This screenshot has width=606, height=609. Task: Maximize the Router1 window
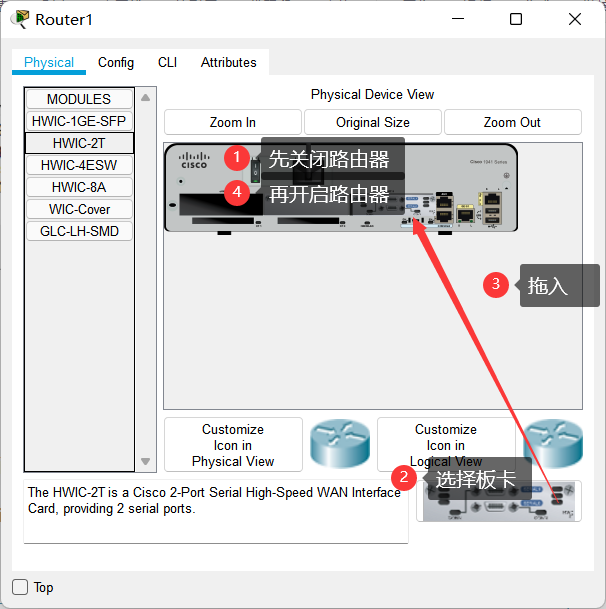tap(516, 19)
